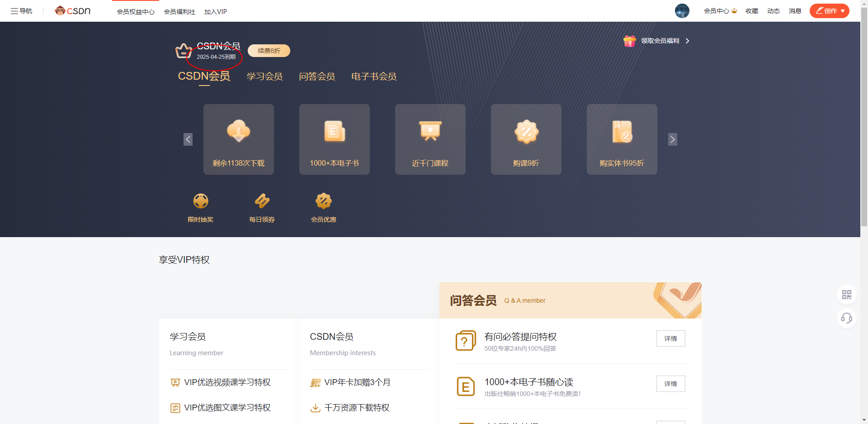Click the 1000+本电子书随心读 E icon
The image size is (868, 424).
466,386
